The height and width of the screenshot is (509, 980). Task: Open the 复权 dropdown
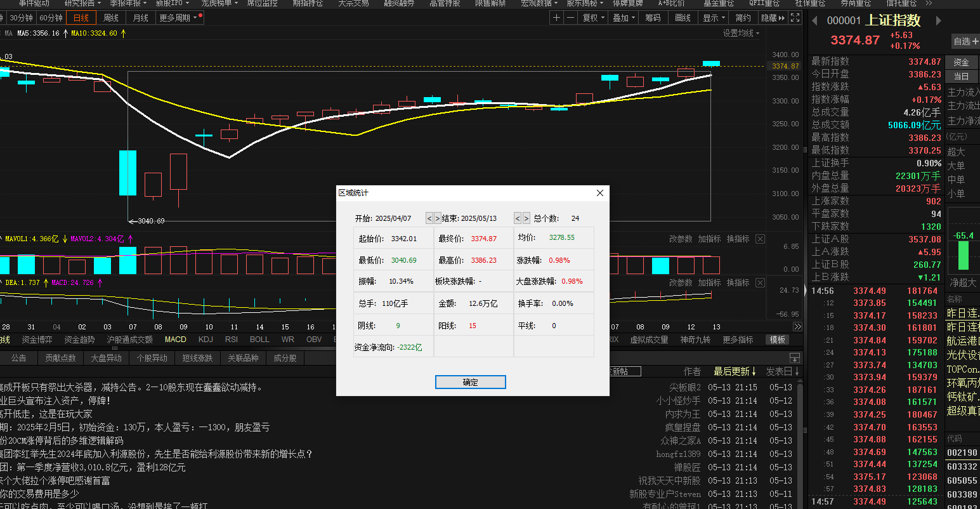pyautogui.click(x=594, y=18)
